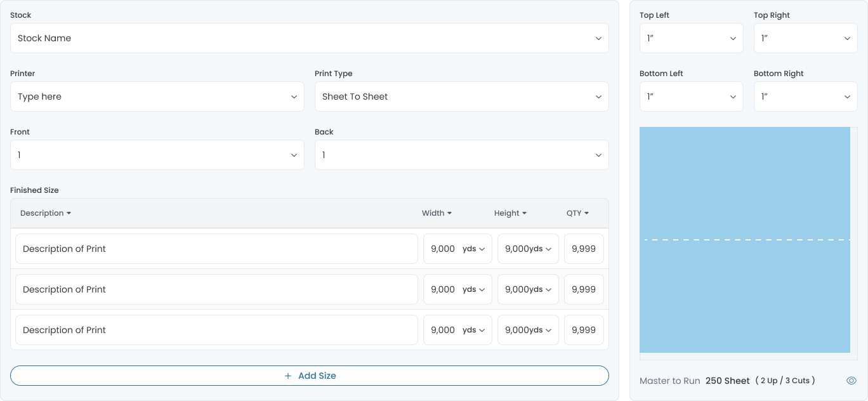Click first row Description of Print field
The height and width of the screenshot is (401, 868).
(216, 249)
